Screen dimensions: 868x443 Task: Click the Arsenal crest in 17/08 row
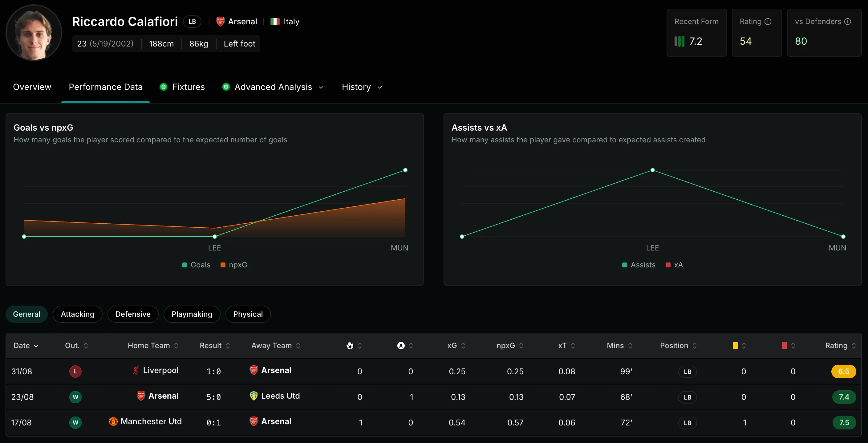[254, 421]
